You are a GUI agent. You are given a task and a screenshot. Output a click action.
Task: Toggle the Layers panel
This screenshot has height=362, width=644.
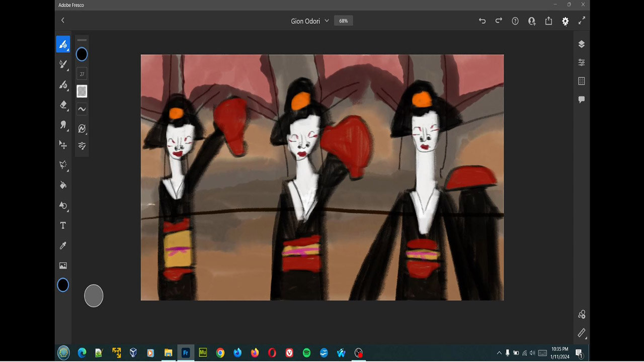click(582, 44)
